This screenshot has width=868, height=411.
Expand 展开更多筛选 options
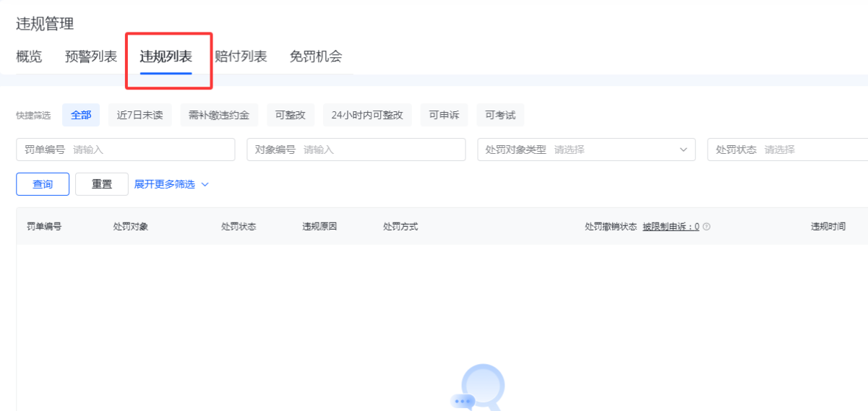tap(171, 184)
